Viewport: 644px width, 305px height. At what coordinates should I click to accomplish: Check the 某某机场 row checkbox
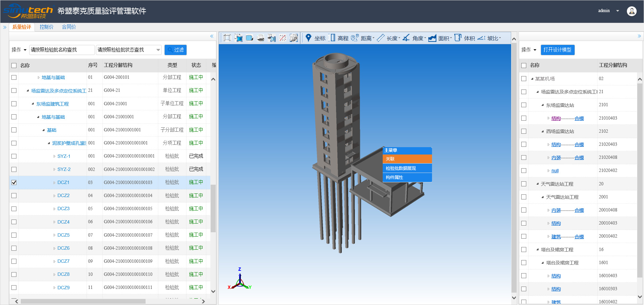click(x=524, y=78)
